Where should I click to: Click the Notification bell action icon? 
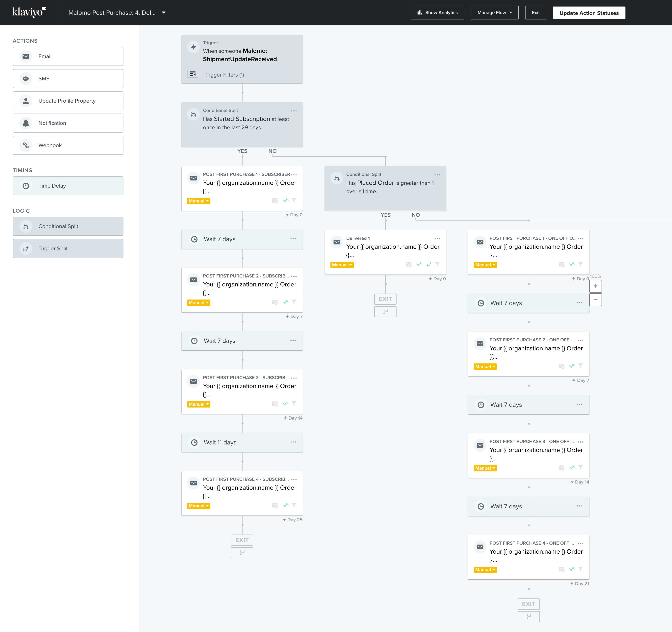[26, 123]
